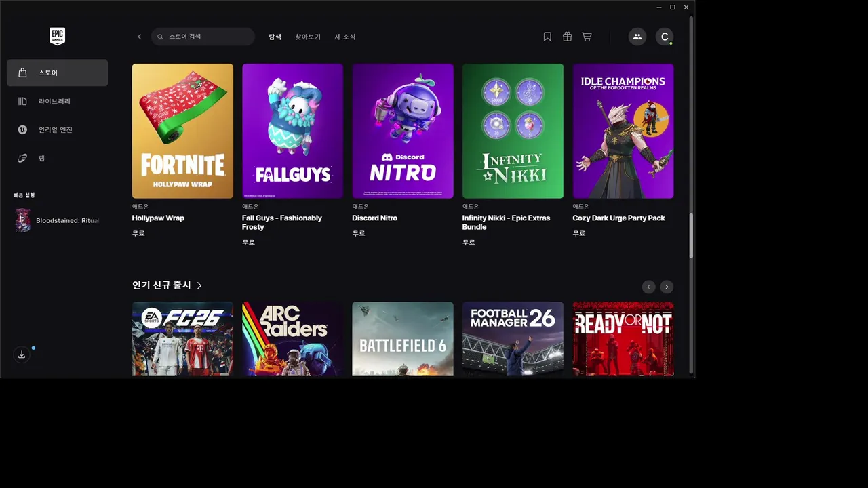Select 라이브러리 in the sidebar
This screenshot has height=488, width=868.
coord(57,101)
